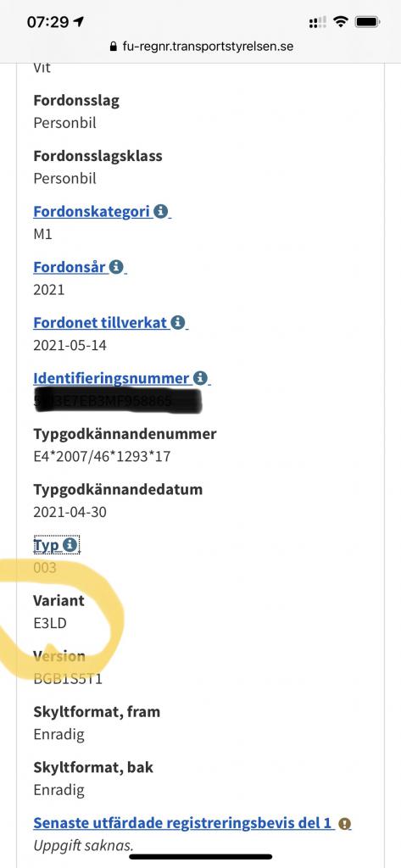Image resolution: width=401 pixels, height=868 pixels.
Task: Tap the Wi-Fi icon in status bar
Action: pyautogui.click(x=341, y=22)
